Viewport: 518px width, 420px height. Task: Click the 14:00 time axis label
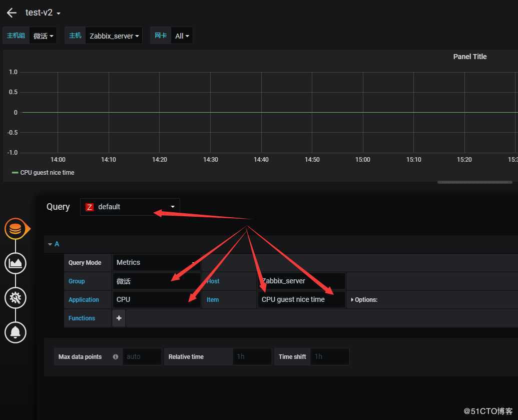58,160
